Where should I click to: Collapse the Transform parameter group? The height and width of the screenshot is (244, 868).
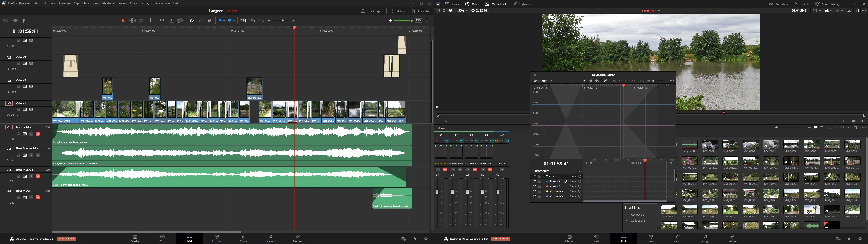[543, 177]
